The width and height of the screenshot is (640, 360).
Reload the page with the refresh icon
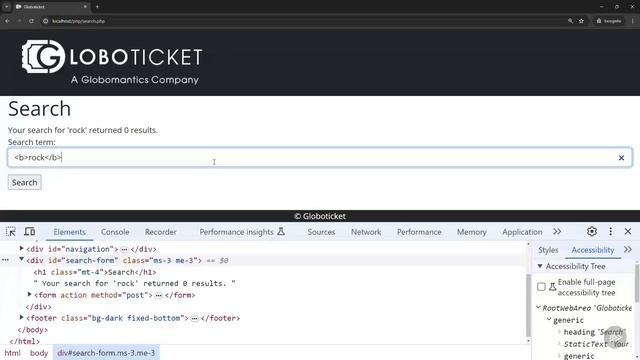pyautogui.click(x=31, y=21)
